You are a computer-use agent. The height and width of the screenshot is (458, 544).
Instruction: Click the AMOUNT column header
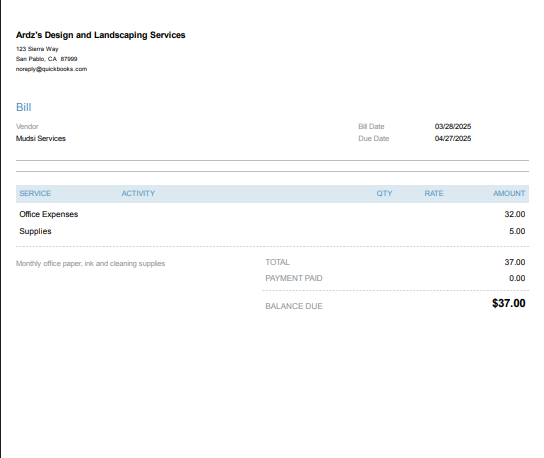(x=509, y=194)
